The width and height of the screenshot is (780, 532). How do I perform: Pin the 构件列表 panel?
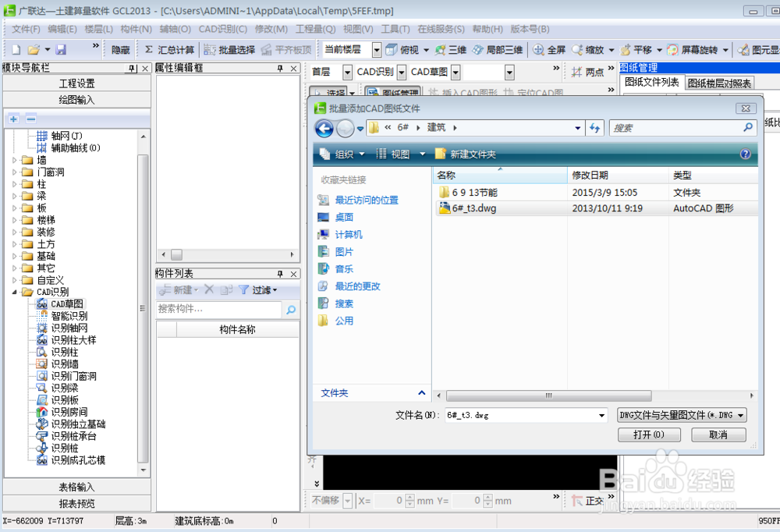click(x=280, y=274)
